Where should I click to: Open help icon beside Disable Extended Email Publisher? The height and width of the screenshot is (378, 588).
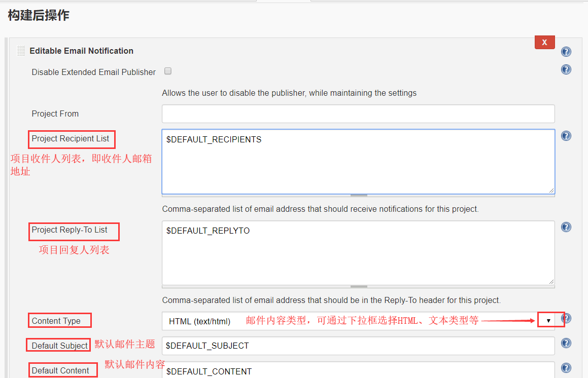(x=566, y=69)
